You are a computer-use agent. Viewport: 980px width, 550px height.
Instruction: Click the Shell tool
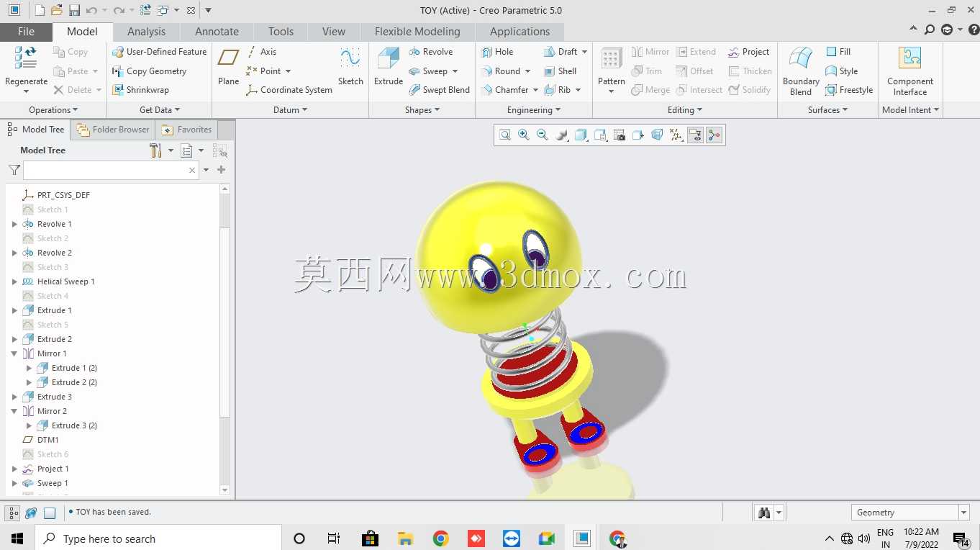[561, 71]
